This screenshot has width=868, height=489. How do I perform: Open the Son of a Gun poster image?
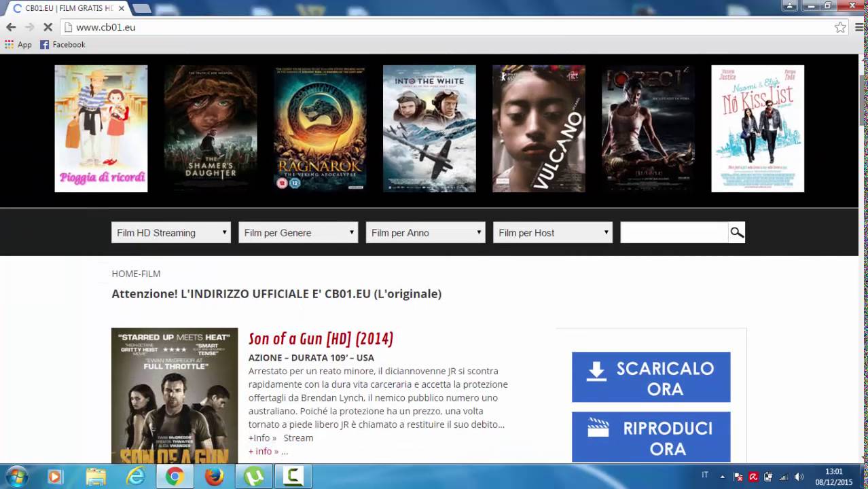[175, 395]
